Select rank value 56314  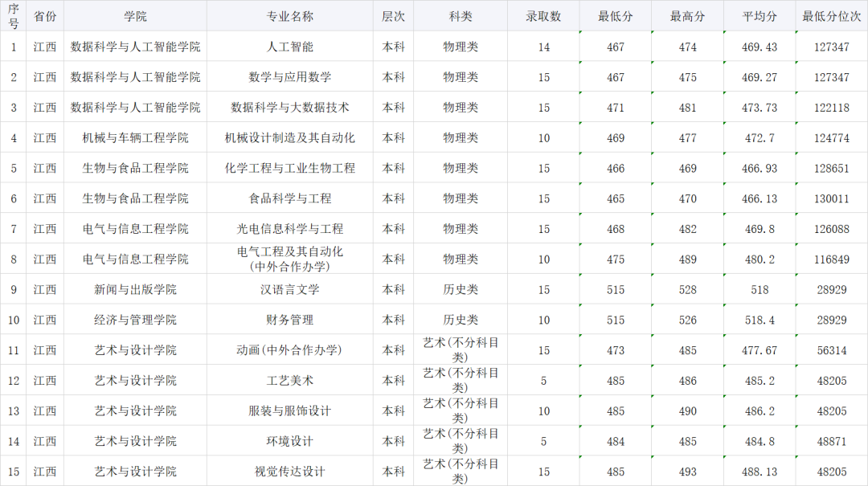[x=832, y=350]
